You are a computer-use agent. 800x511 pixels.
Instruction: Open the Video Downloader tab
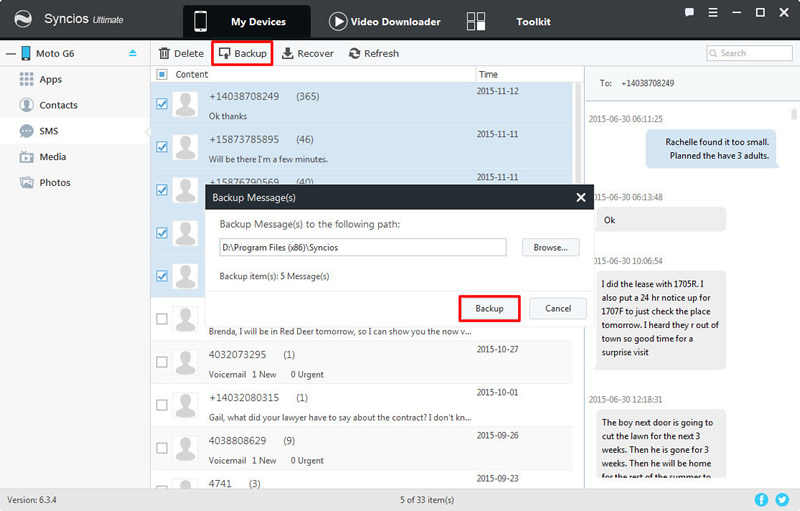384,21
